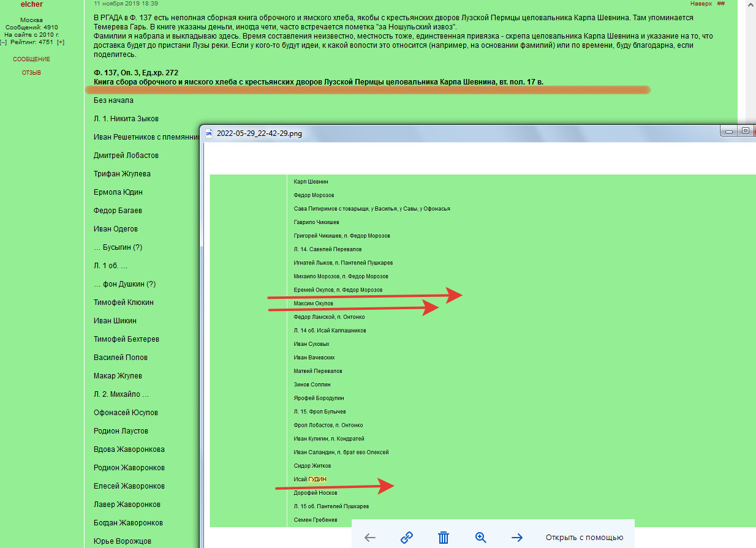Go to previous image with left arrow
This screenshot has width=756, height=548.
point(370,538)
